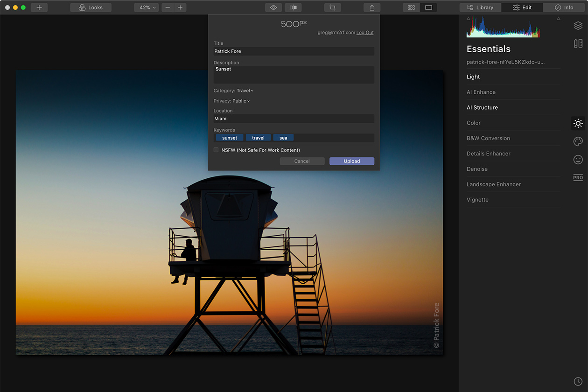Open the Category Travel dropdown
The image size is (588, 392).
point(245,91)
